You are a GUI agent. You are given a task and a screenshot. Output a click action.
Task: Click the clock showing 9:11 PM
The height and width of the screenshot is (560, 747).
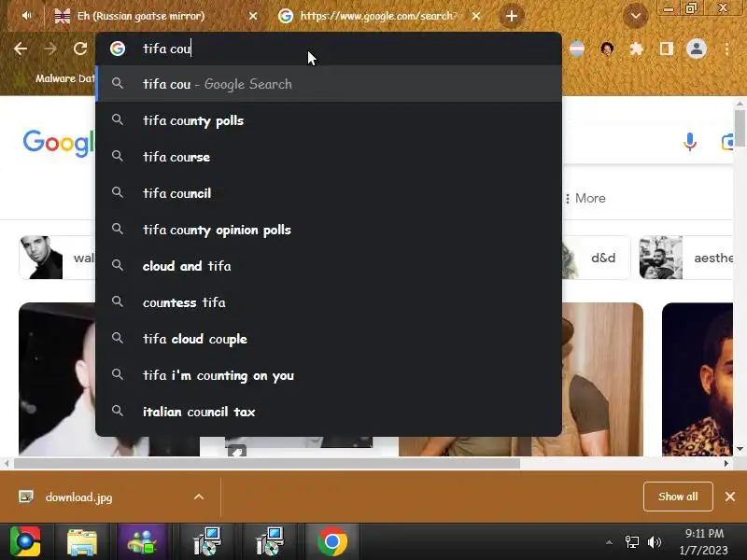[704, 533]
